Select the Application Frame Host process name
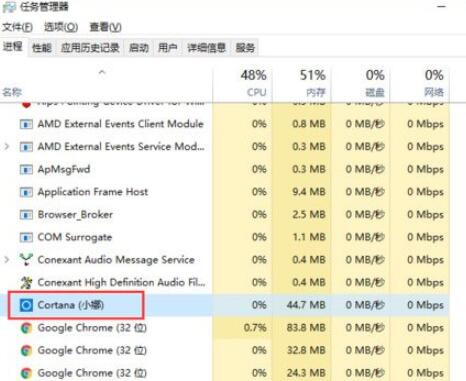The width and height of the screenshot is (466, 381). 93,192
